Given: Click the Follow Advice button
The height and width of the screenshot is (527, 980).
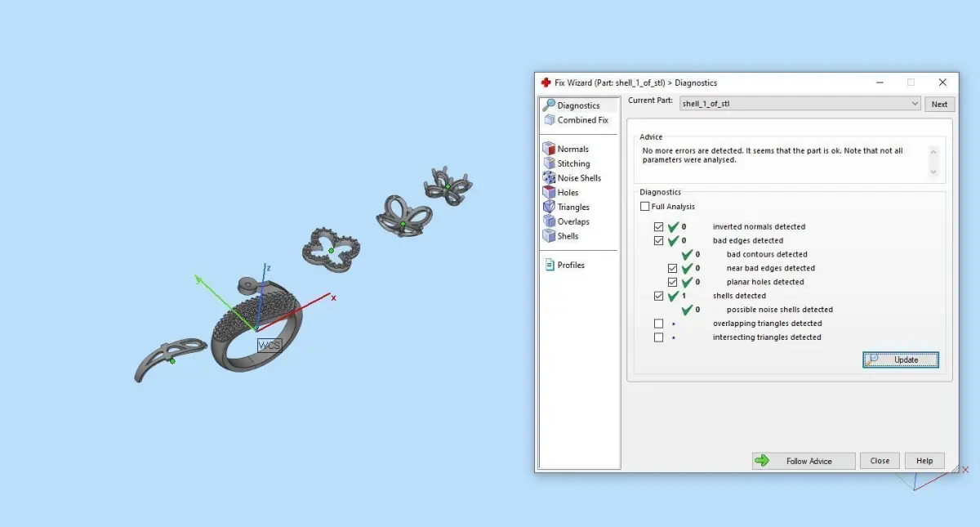Looking at the screenshot, I should (x=804, y=461).
